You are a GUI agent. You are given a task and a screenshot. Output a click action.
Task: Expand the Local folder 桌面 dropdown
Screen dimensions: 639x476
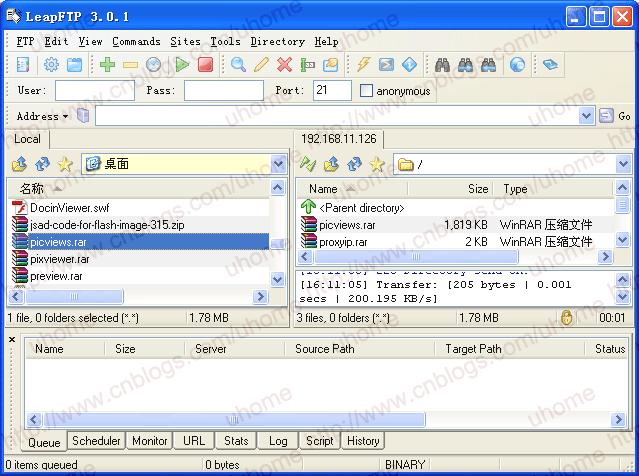pos(278,164)
